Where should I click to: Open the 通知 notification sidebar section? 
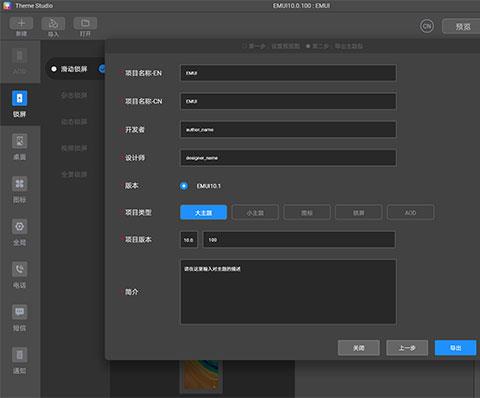[x=20, y=361]
